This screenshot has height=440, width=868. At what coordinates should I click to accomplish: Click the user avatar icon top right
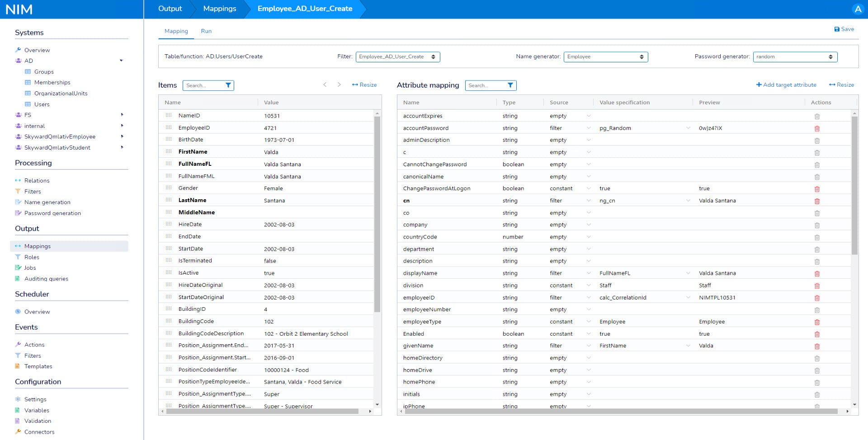tap(858, 9)
